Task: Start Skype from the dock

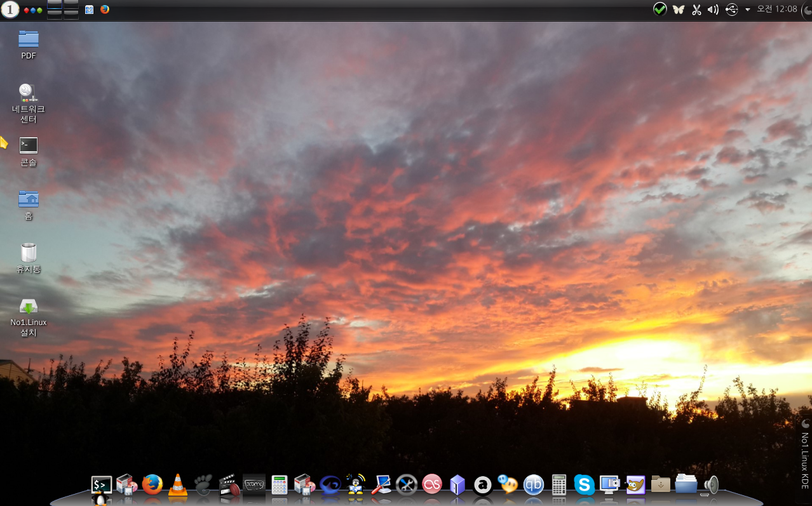Action: (x=584, y=484)
